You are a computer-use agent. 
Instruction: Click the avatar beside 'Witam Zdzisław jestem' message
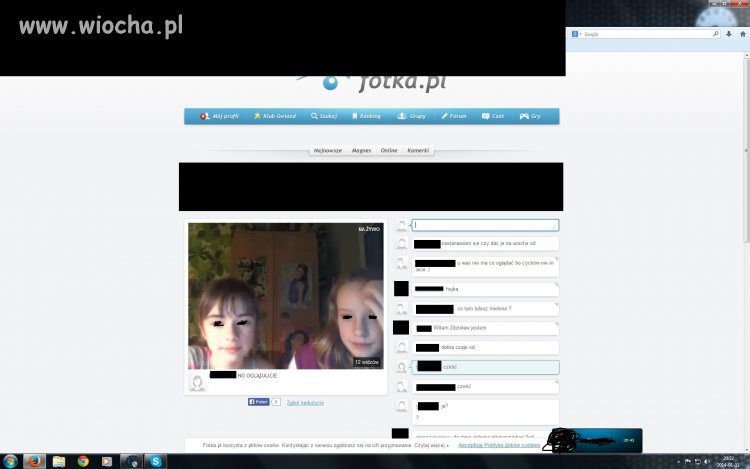click(x=401, y=327)
